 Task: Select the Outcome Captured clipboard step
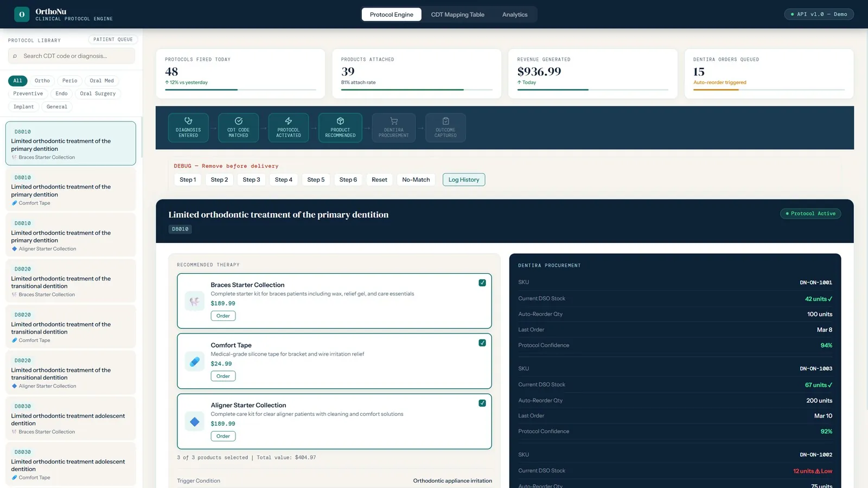click(445, 127)
